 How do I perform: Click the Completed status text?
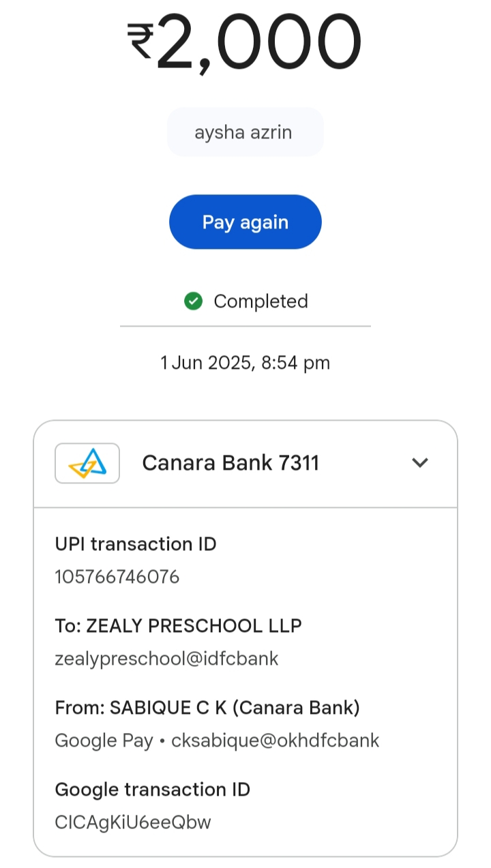[x=261, y=301]
